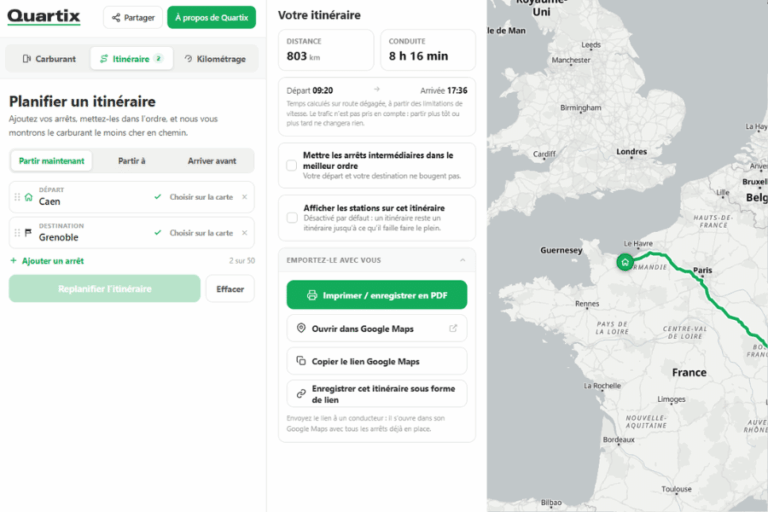This screenshot has width=768, height=512.
Task: Click the drag handle for Grenoble stop
Action: click(x=17, y=233)
